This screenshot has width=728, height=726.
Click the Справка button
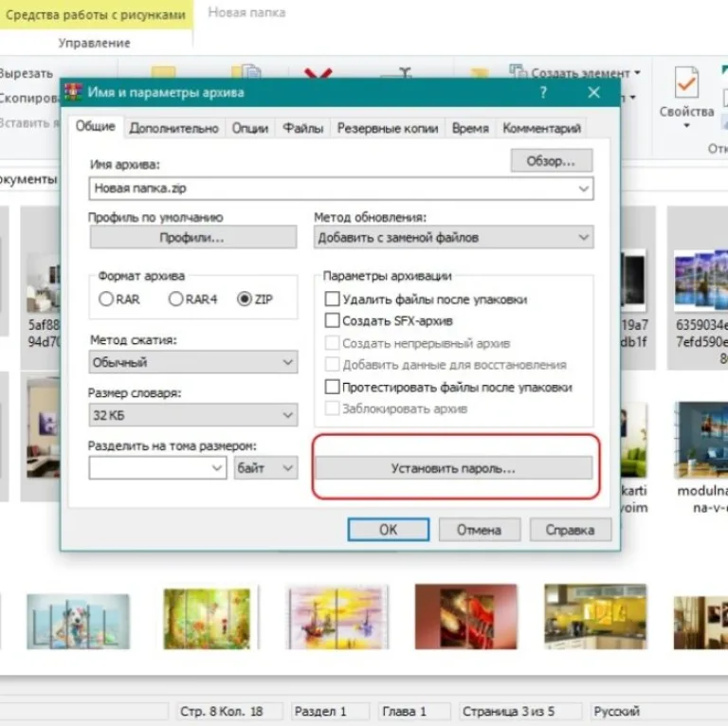coord(570,530)
